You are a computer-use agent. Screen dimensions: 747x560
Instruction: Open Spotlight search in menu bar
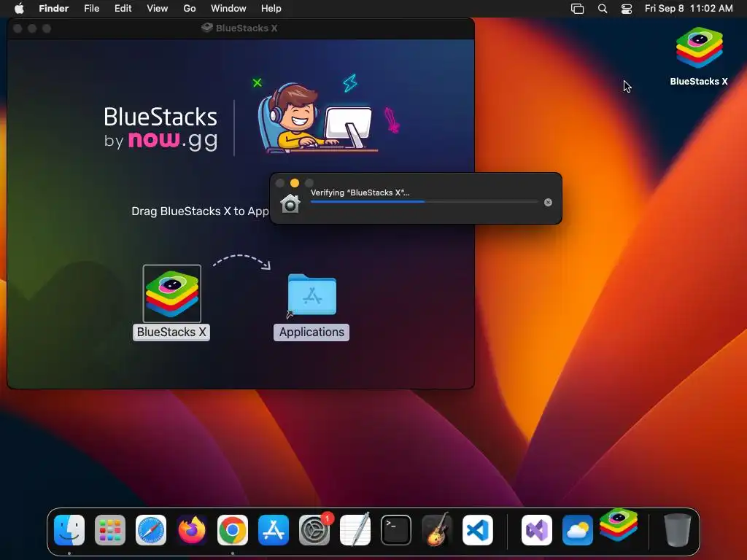click(603, 9)
